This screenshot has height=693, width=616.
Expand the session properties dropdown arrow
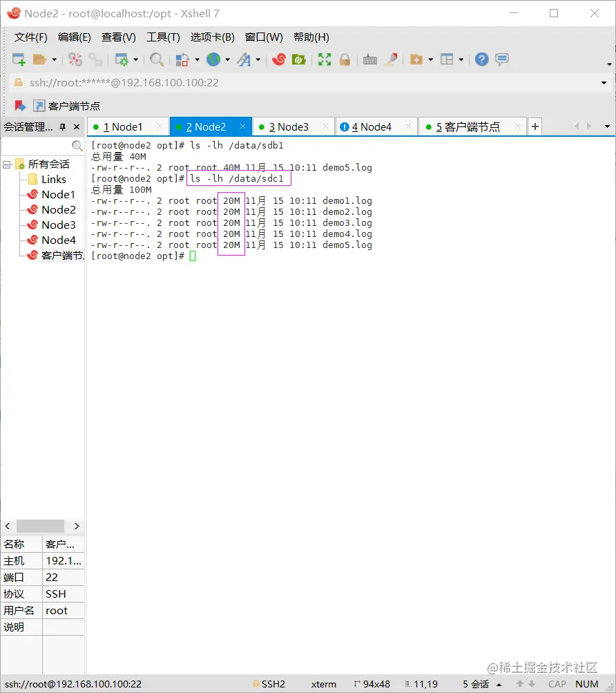pos(135,59)
